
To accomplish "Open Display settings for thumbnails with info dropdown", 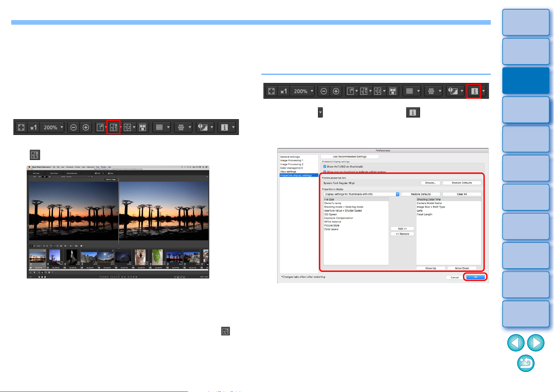I will (x=361, y=194).
